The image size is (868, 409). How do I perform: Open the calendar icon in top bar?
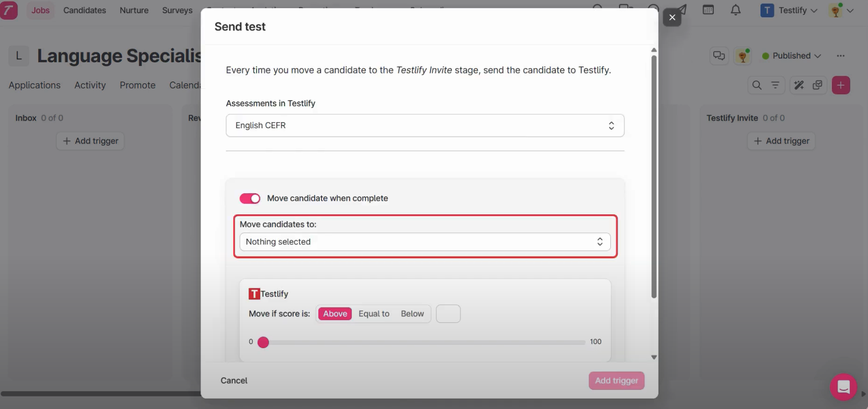[x=708, y=10]
